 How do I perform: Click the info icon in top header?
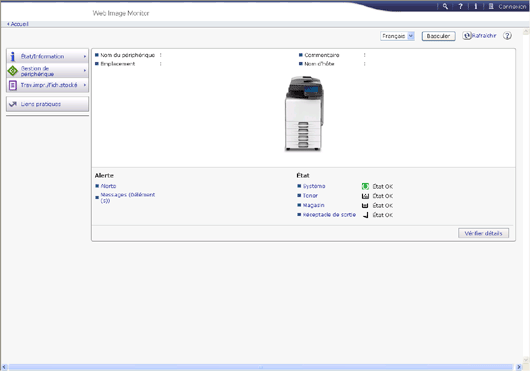click(x=475, y=6)
